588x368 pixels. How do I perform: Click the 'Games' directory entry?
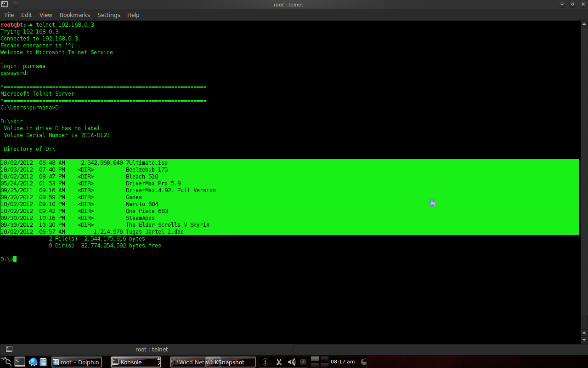(134, 197)
